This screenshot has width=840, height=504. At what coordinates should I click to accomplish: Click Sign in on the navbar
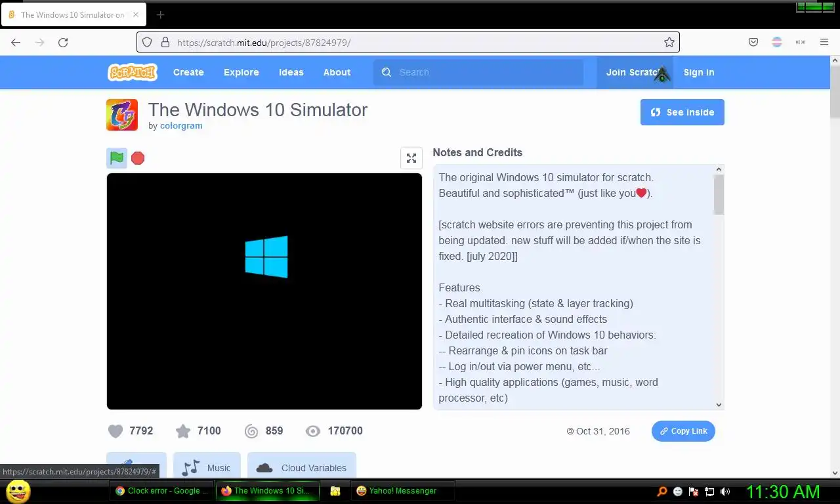tap(699, 72)
